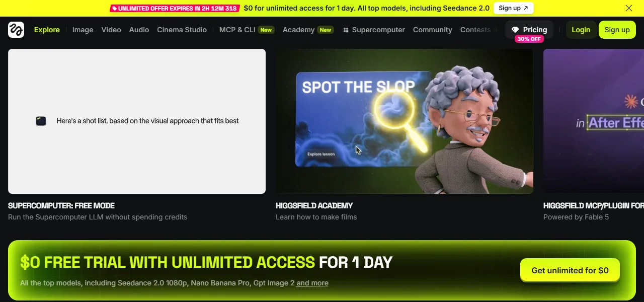Click the SUPERCOMPUTER: FREE MODE title
This screenshot has height=302, width=644.
61,205
